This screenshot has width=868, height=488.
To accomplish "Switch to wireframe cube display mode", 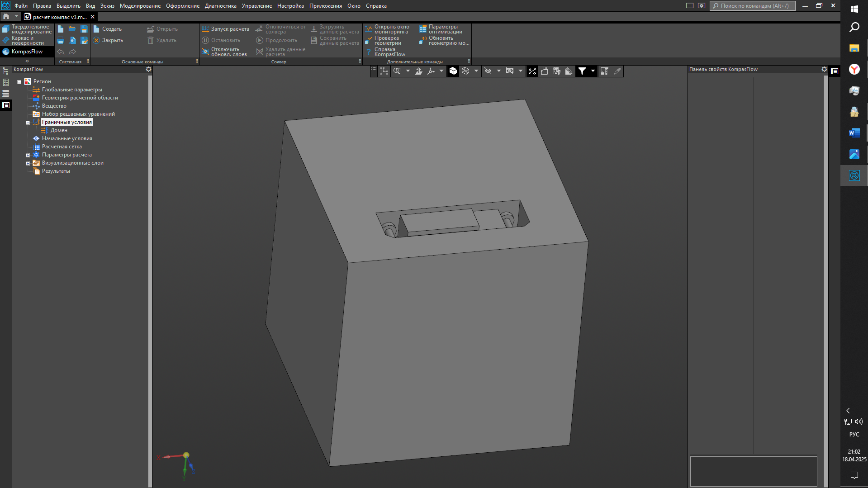I will pyautogui.click(x=465, y=71).
